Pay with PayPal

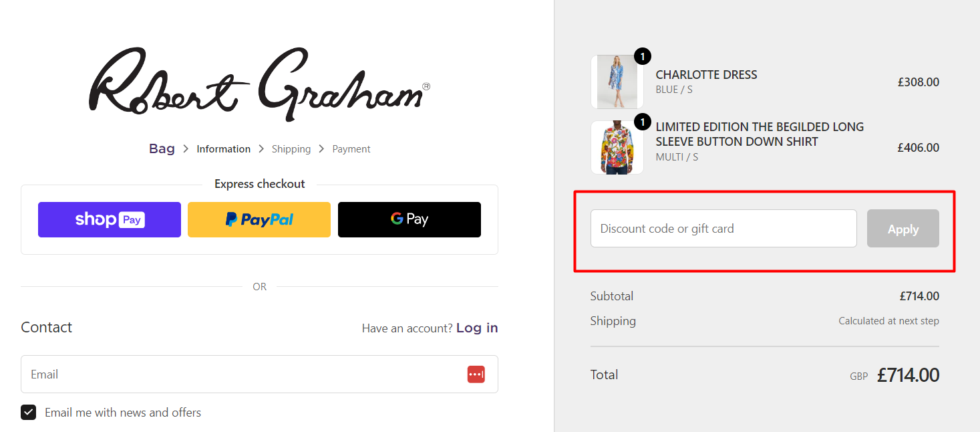pos(259,219)
